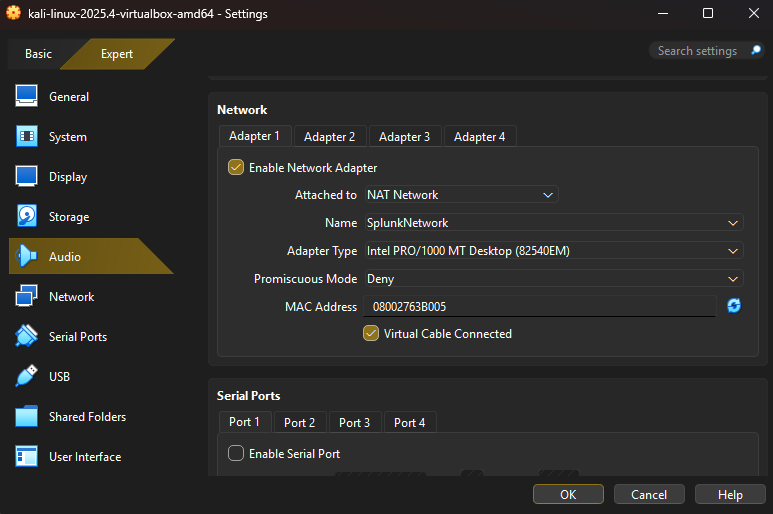Viewport: 773px width, 514px height.
Task: Go to Shared Folders settings label
Action: coord(87,417)
